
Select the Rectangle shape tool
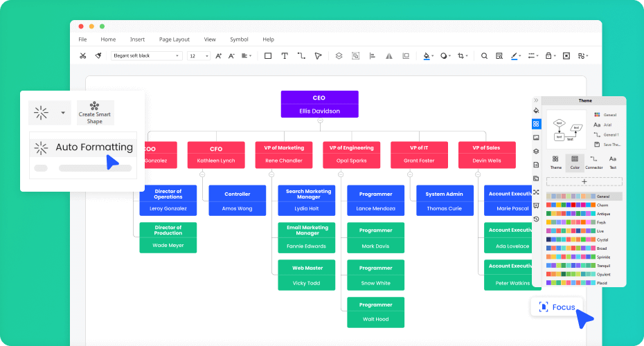tap(268, 56)
